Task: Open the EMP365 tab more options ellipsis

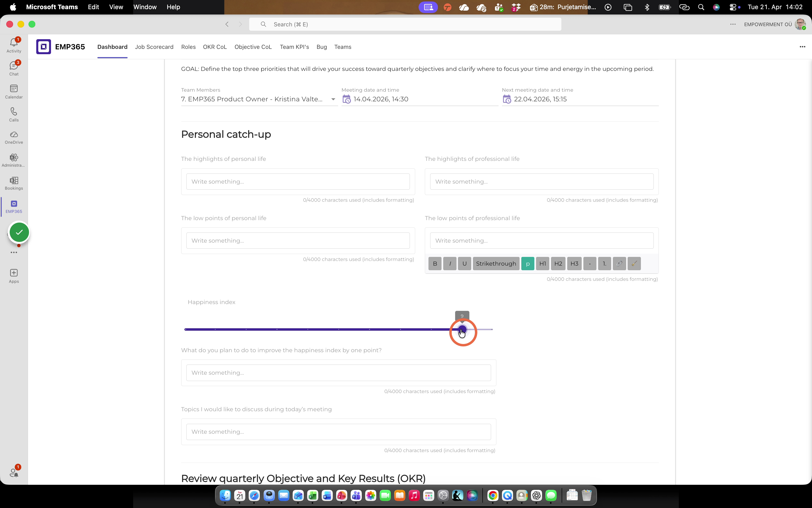Action: [x=802, y=47]
